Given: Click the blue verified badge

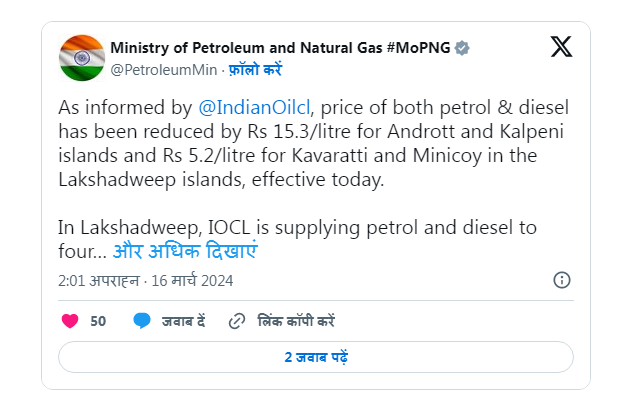Looking at the screenshot, I should click(x=463, y=48).
